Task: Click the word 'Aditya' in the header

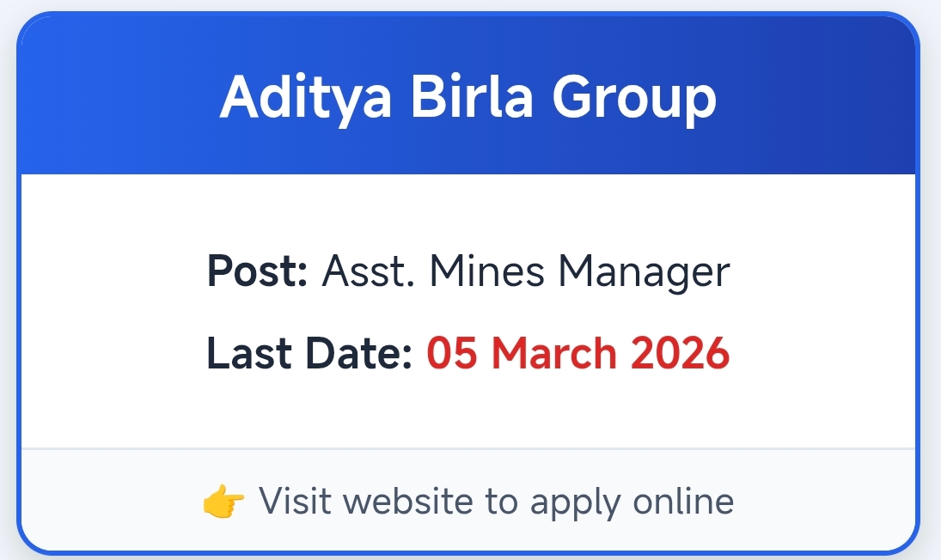Action: [x=306, y=97]
